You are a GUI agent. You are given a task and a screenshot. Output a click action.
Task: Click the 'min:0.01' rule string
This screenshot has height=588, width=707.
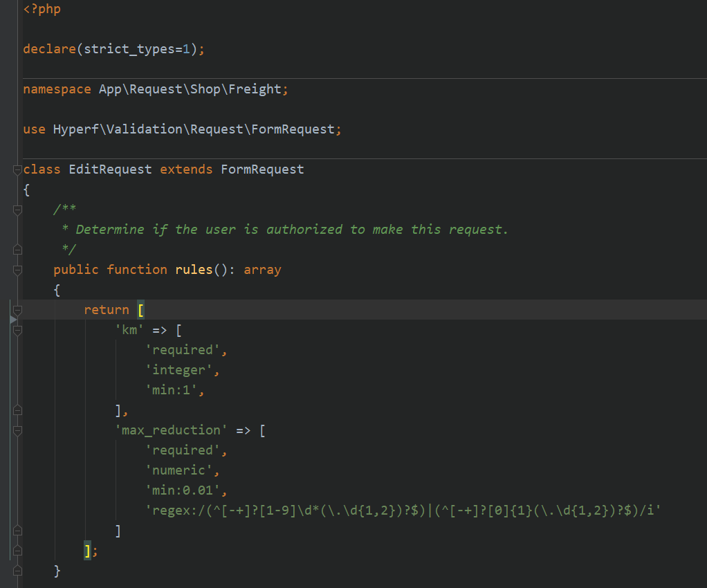click(x=183, y=490)
